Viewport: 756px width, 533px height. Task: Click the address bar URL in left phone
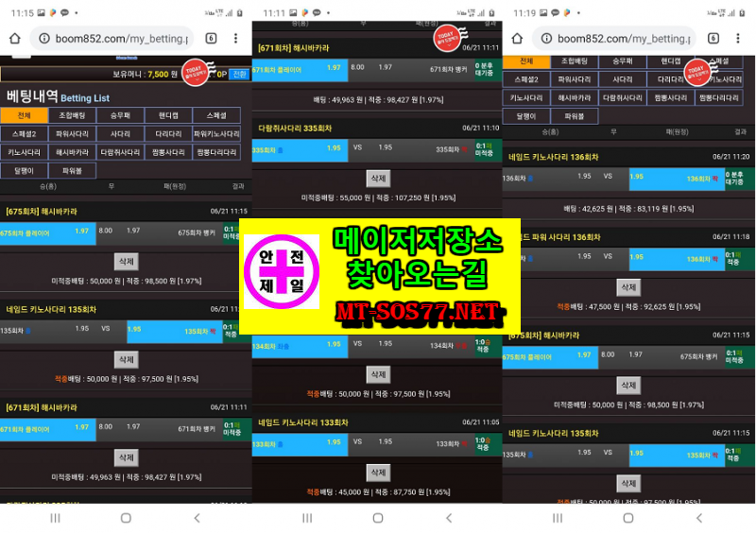pos(122,39)
